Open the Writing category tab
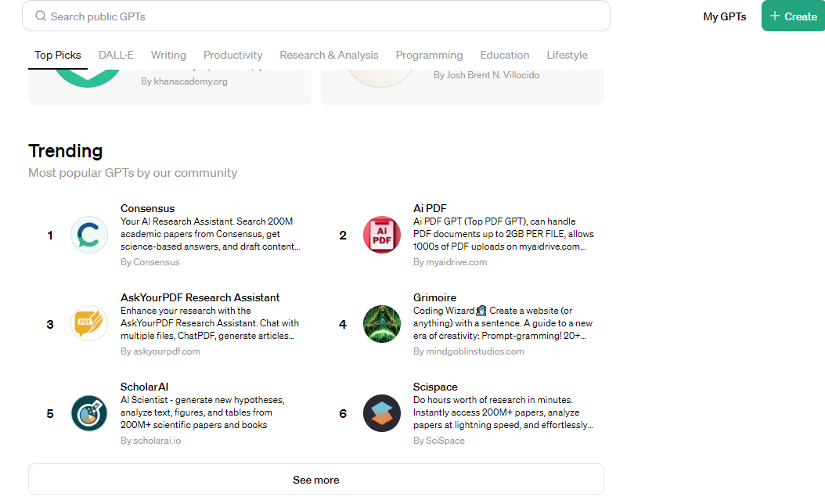The image size is (825, 504). coord(168,56)
